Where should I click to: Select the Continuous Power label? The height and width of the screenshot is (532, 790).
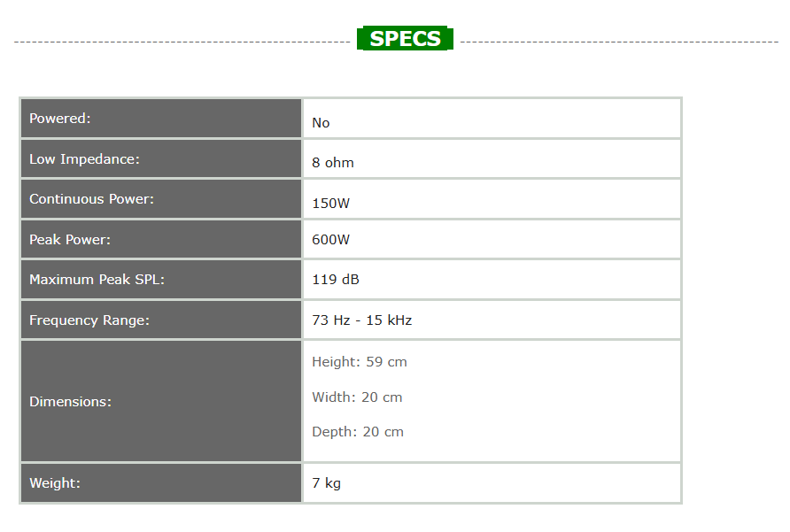point(91,199)
